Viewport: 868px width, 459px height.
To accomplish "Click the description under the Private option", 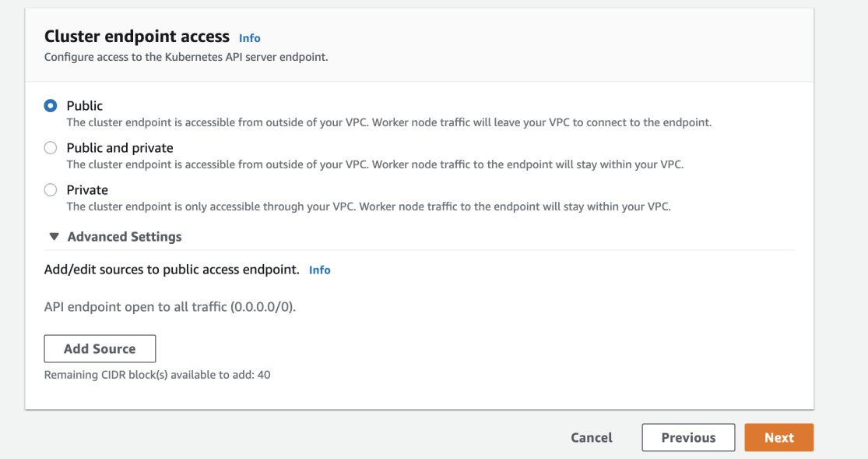I will (x=368, y=207).
